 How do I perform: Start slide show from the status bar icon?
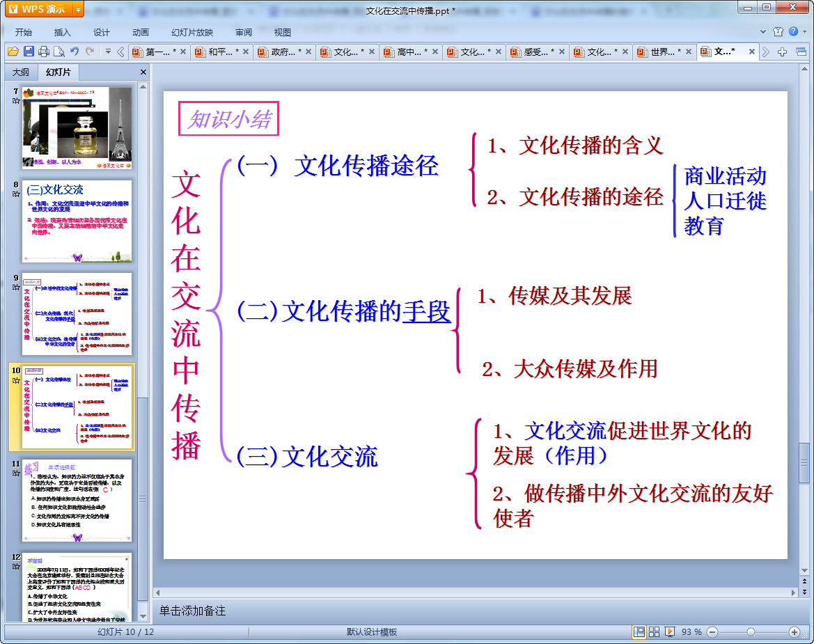click(x=670, y=631)
